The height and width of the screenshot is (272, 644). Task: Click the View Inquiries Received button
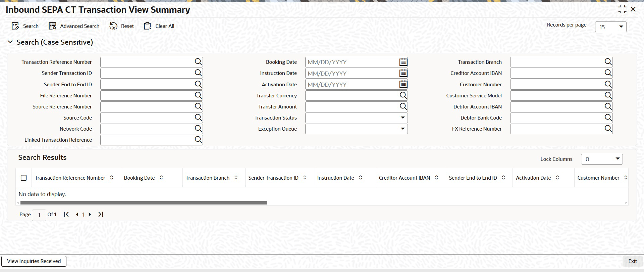34,261
